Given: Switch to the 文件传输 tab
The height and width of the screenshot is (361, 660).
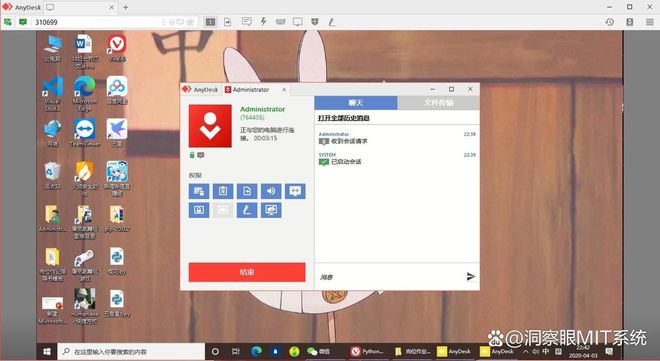Looking at the screenshot, I should (438, 103).
